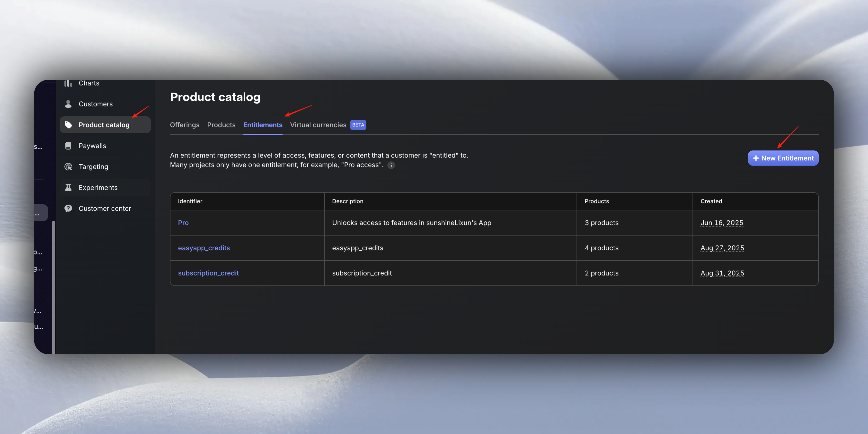
Task: Click the Experiments flask icon
Action: pos(68,188)
